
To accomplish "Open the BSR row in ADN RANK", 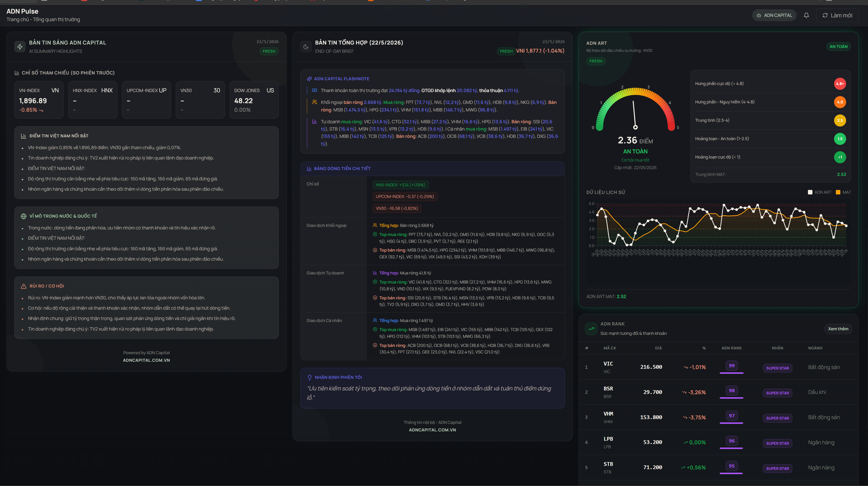I will pyautogui.click(x=718, y=392).
